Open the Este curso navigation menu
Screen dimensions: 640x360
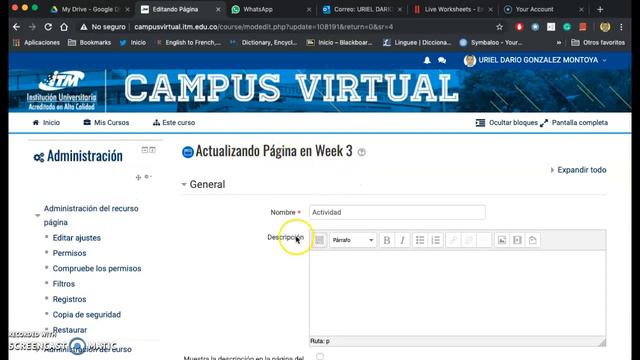point(174,122)
